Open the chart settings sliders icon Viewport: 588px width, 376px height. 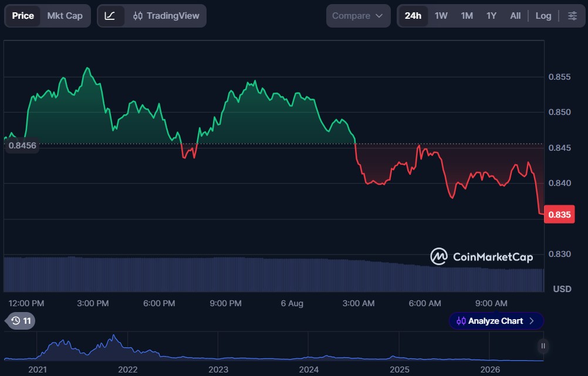point(572,16)
